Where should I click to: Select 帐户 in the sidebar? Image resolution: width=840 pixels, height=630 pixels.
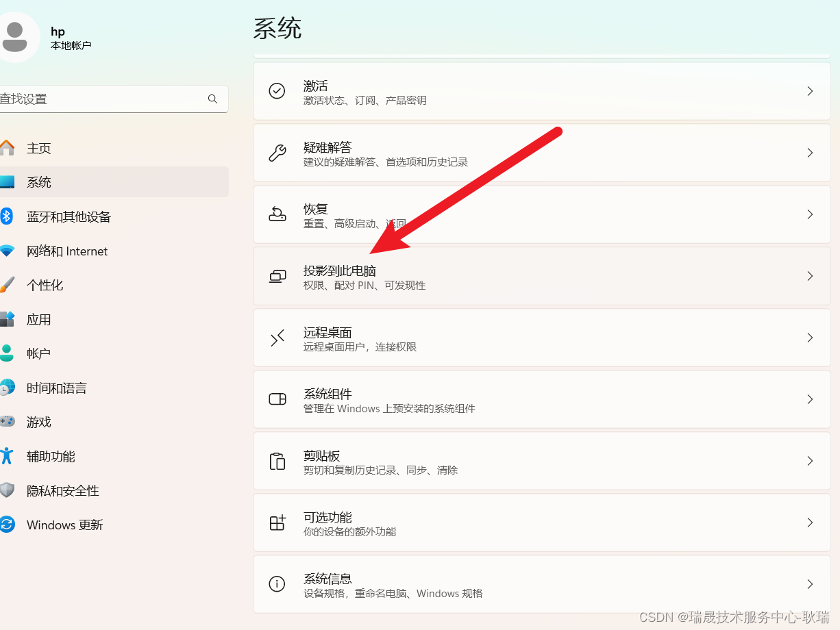(114, 353)
